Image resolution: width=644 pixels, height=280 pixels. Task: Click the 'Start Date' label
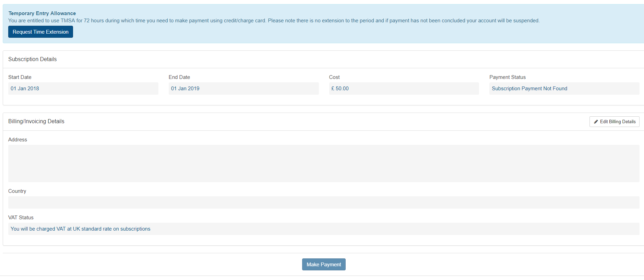coord(20,77)
